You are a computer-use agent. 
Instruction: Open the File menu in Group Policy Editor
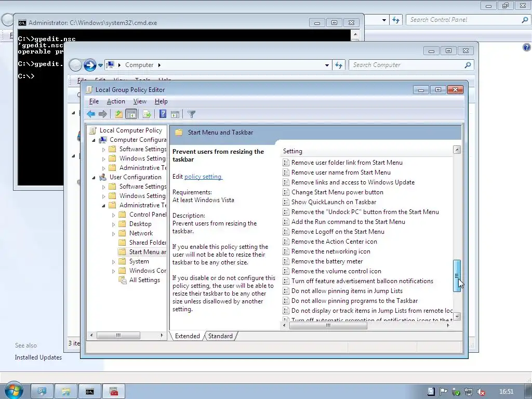[x=94, y=101]
